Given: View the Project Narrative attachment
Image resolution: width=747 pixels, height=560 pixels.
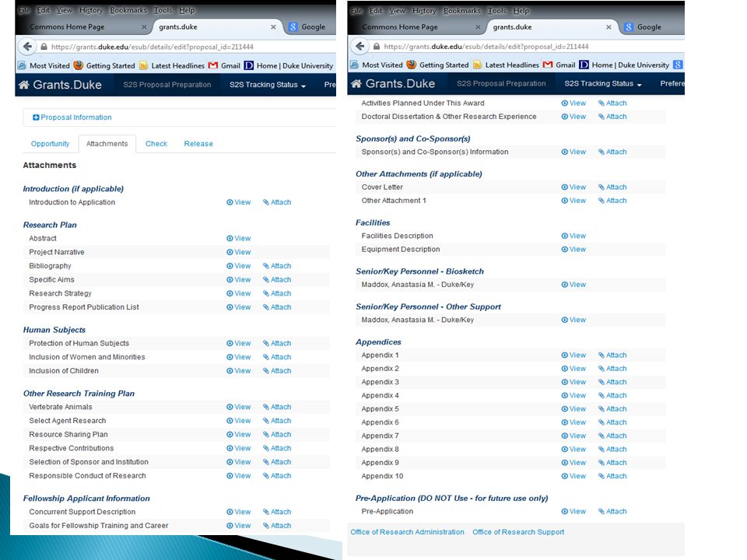Looking at the screenshot, I should [239, 252].
